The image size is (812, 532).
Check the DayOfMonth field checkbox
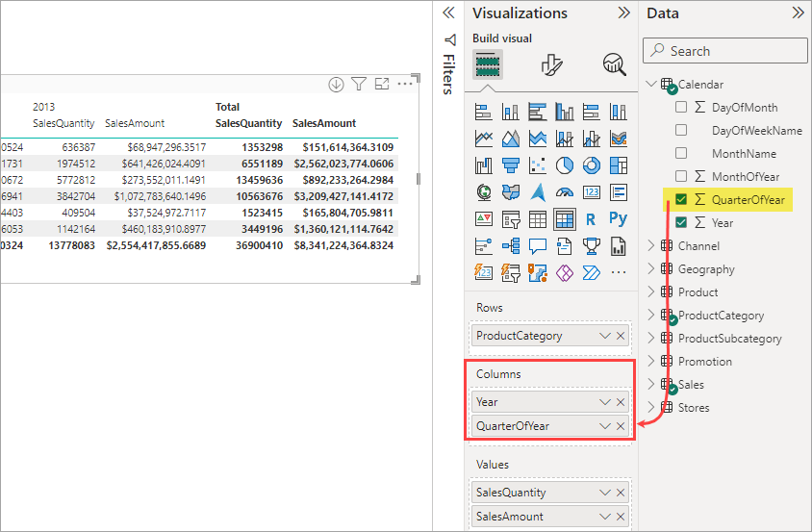[x=681, y=107]
